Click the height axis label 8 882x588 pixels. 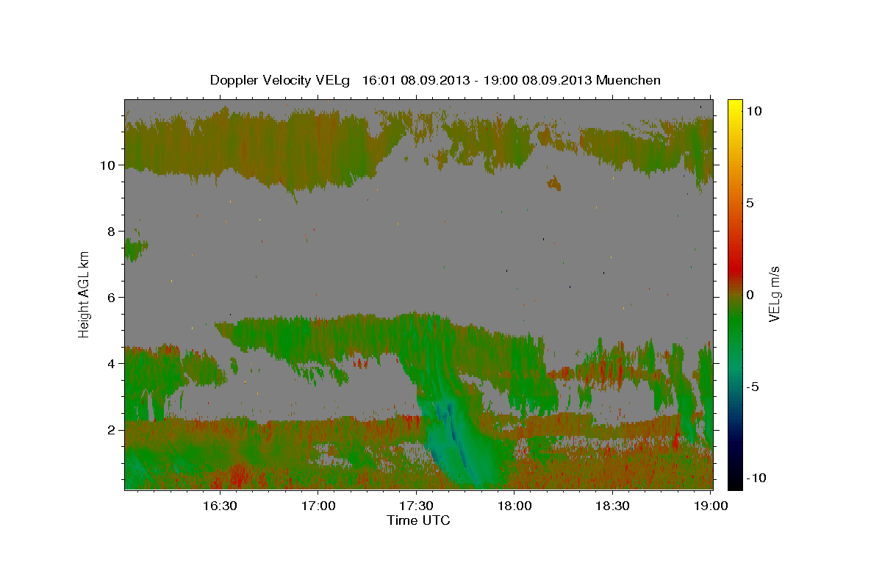pyautogui.click(x=111, y=232)
